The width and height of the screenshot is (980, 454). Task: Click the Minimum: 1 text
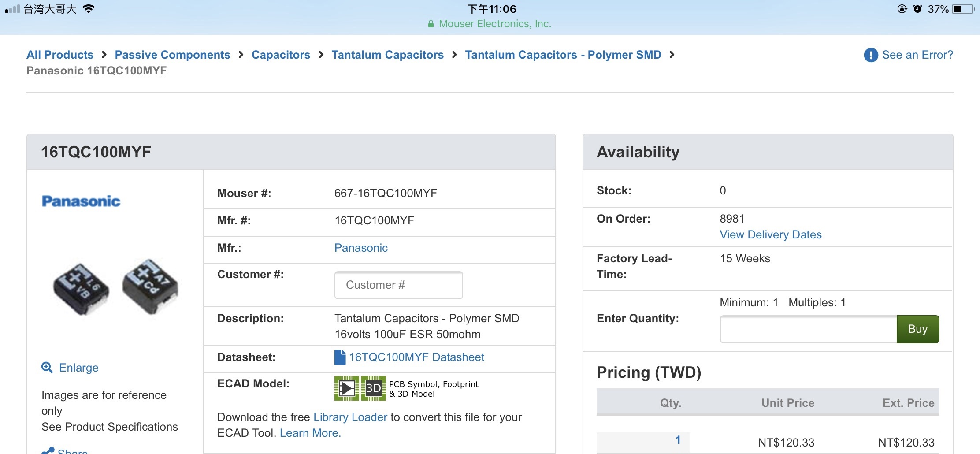(749, 302)
